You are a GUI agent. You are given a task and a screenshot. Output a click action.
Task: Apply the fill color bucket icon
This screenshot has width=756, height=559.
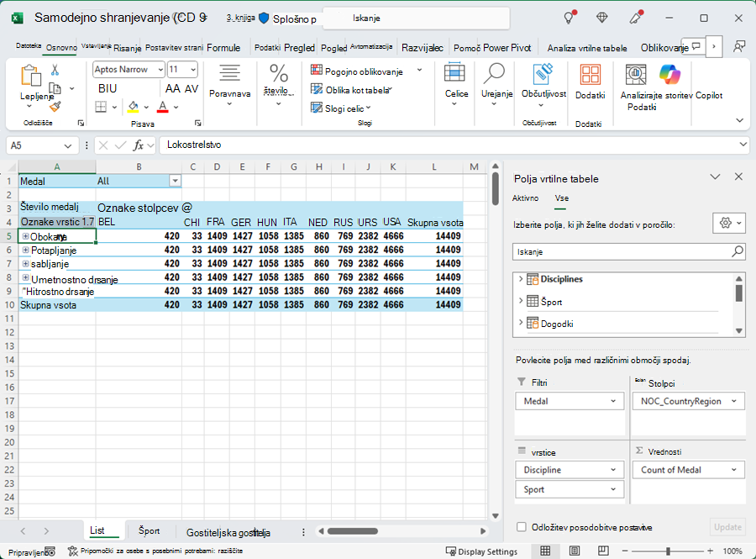[x=133, y=107]
